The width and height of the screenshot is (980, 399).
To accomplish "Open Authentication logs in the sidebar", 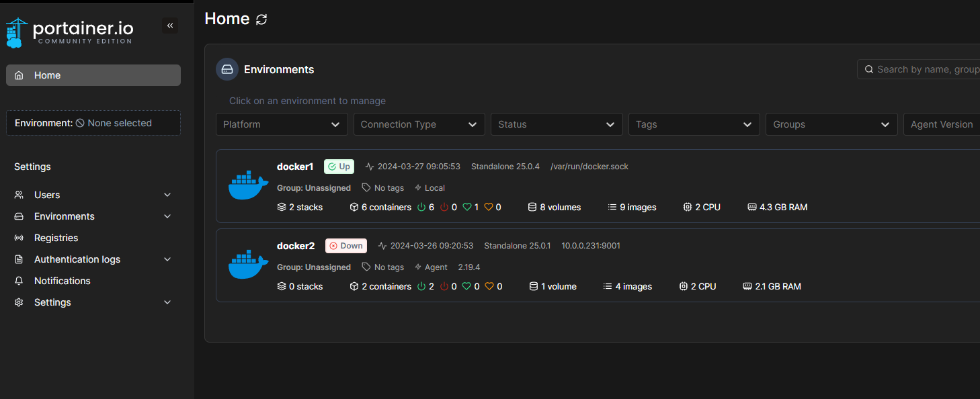I will (x=93, y=259).
